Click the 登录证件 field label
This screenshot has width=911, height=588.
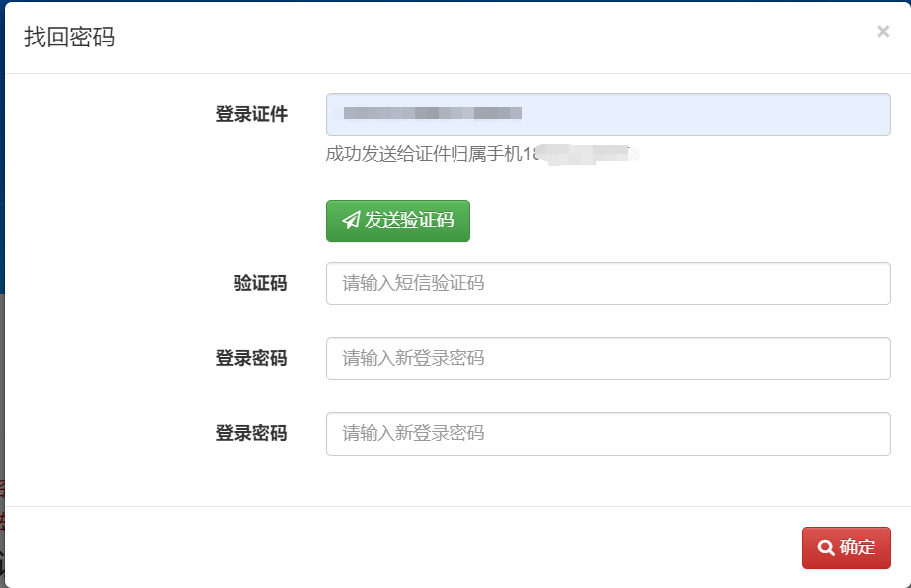(252, 114)
